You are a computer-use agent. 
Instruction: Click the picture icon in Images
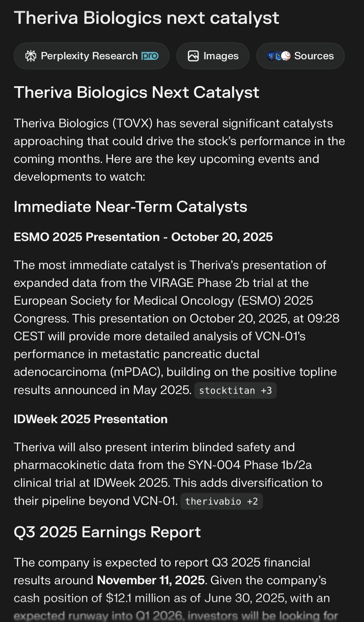[193, 56]
